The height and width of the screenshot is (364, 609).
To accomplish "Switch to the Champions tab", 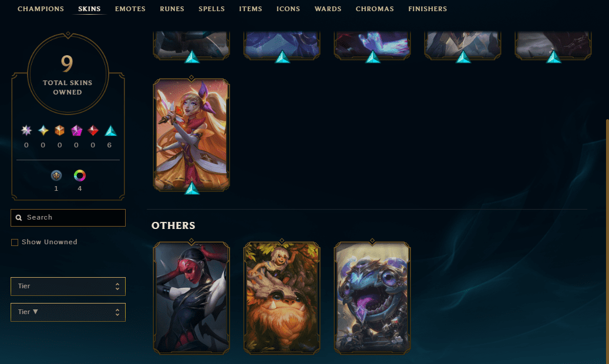I will click(x=41, y=9).
